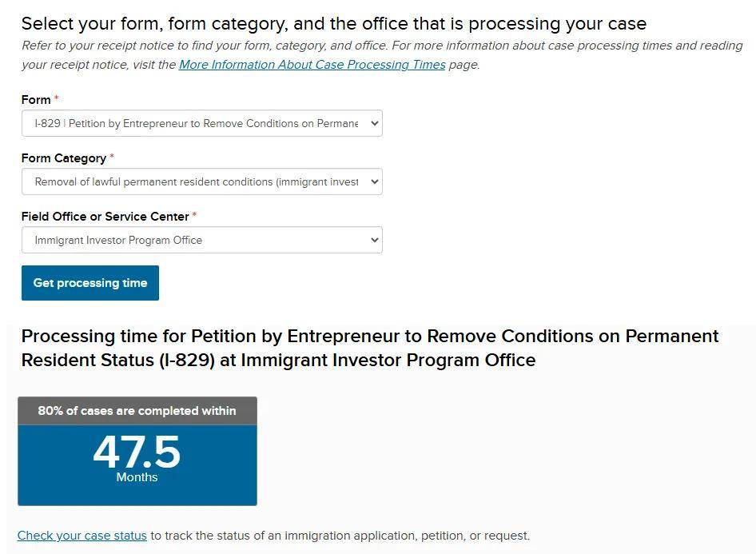This screenshot has width=756, height=554.
Task: Click the 'Form Category' field label
Action: (63, 158)
